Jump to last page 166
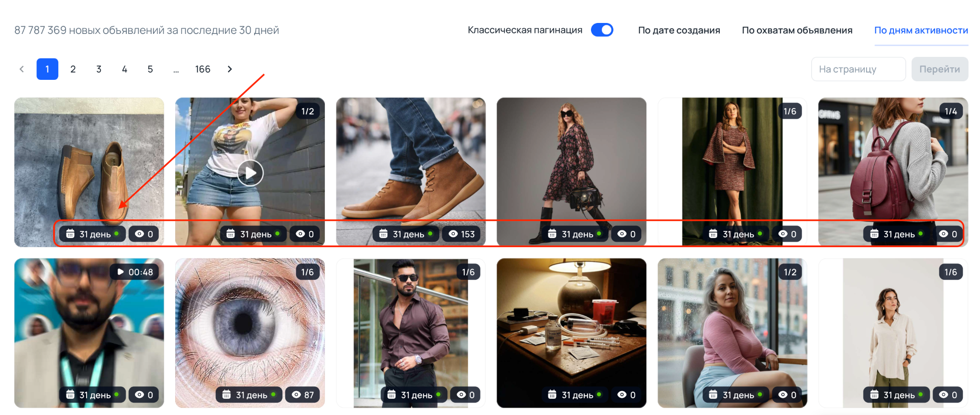Viewport: 980px width, 415px height. tap(202, 69)
